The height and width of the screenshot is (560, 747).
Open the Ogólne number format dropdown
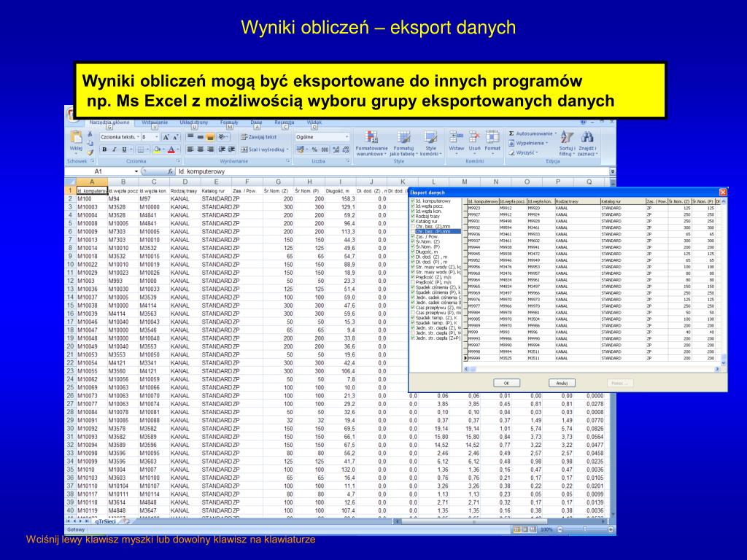coord(347,137)
